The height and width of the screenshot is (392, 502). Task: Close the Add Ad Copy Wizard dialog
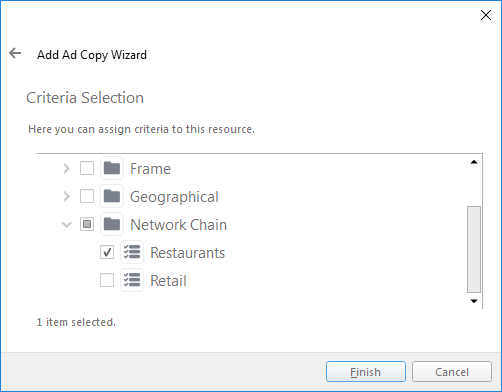[486, 15]
